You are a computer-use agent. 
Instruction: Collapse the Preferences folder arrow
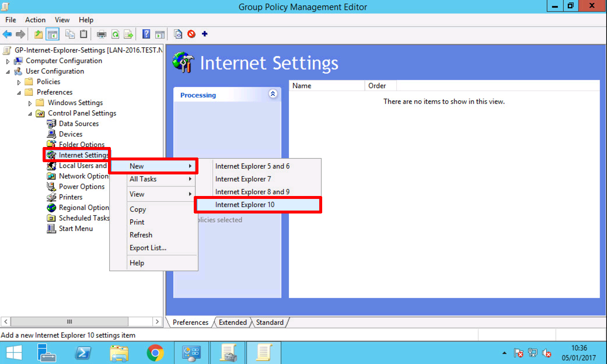19,92
